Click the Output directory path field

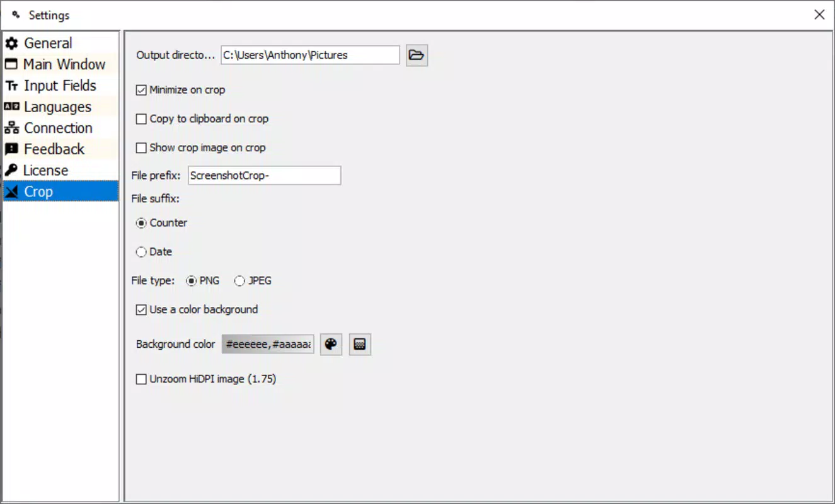click(x=310, y=55)
